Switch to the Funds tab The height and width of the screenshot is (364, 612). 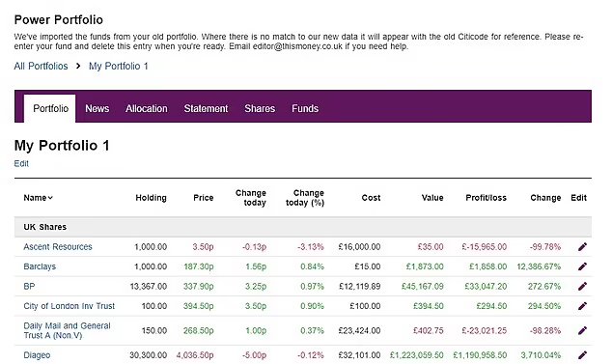(x=305, y=108)
